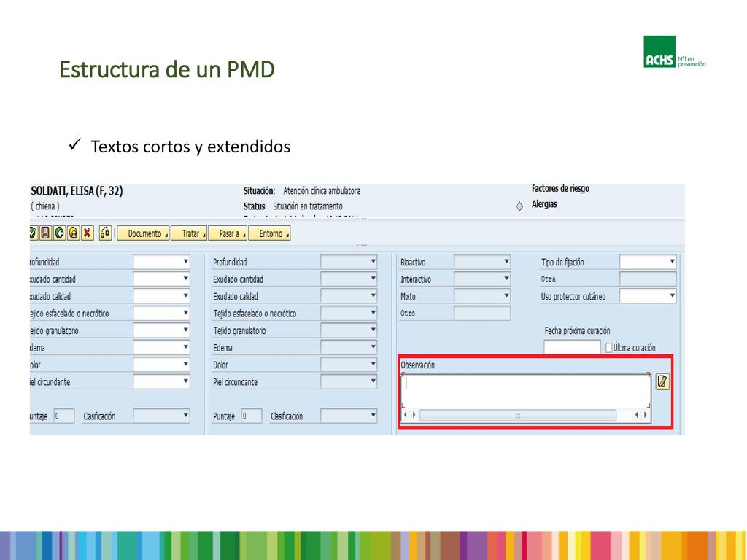Viewport: 747px width, 560px height.
Task: Click the leftmost arrow of Observación scrollbar
Action: coord(405,415)
